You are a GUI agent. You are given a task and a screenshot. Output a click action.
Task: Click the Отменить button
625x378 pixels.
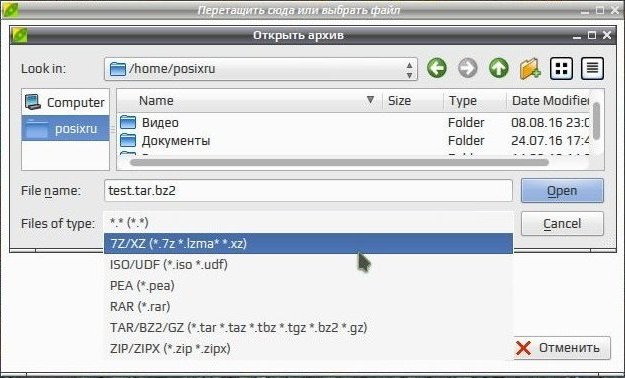[562, 348]
